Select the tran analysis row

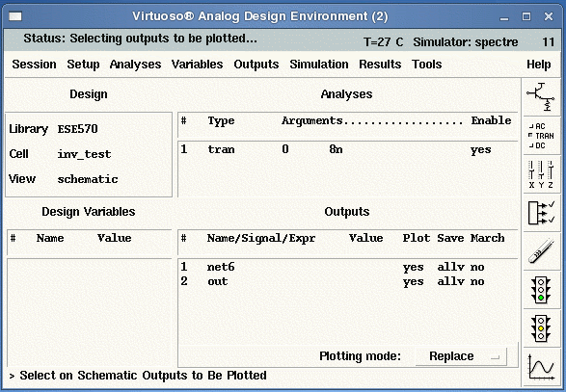(x=348, y=149)
